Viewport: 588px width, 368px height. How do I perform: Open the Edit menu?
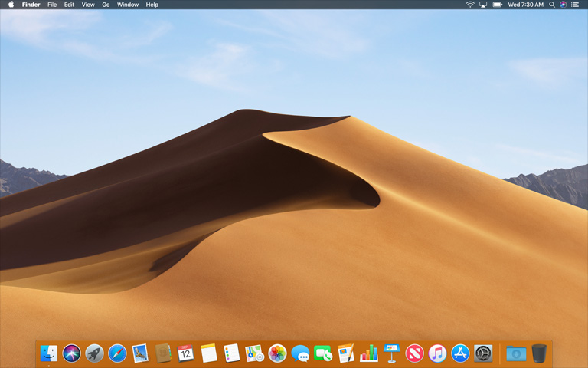point(69,5)
